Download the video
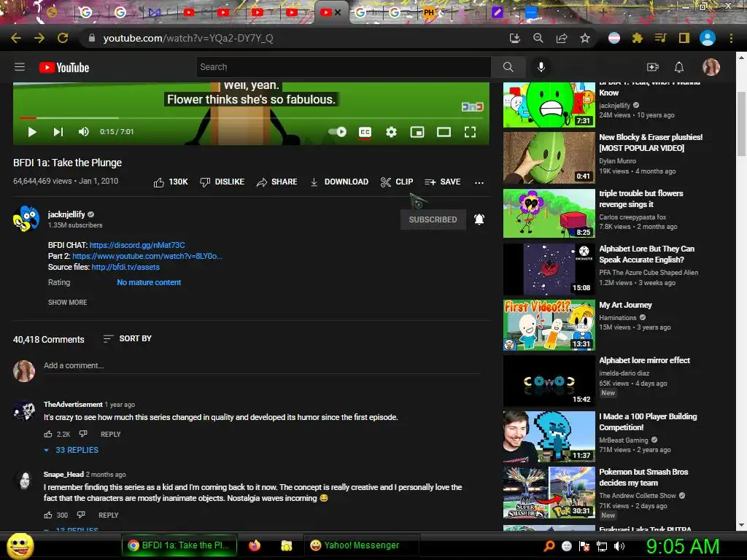The height and width of the screenshot is (560, 747). (339, 182)
